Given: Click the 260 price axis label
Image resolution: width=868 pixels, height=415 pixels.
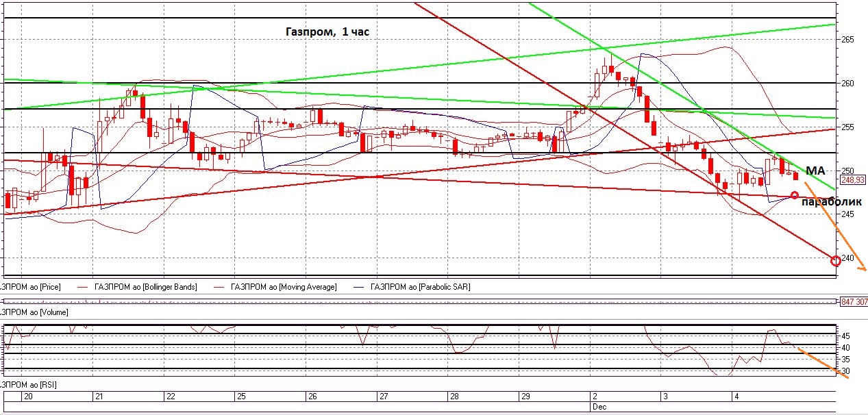Looking at the screenshot, I should (x=848, y=84).
